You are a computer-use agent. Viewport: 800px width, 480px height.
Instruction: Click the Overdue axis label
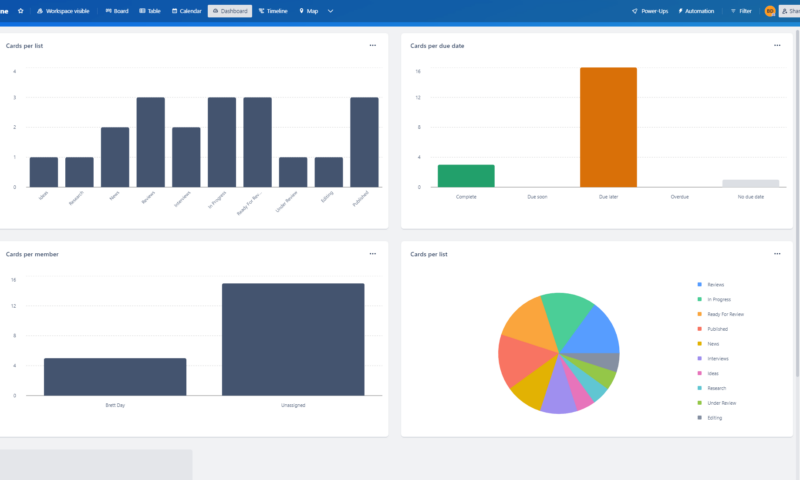pyautogui.click(x=680, y=197)
